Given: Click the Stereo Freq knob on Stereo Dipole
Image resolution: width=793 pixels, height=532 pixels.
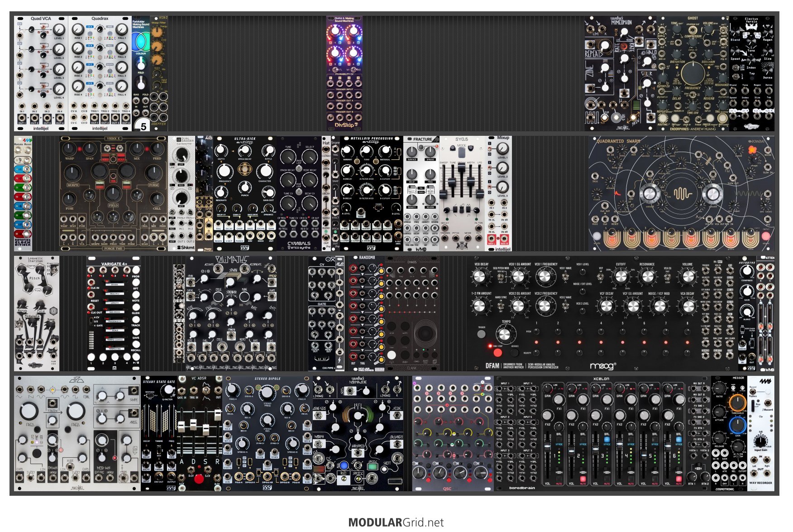Looking at the screenshot, I should tap(268, 392).
